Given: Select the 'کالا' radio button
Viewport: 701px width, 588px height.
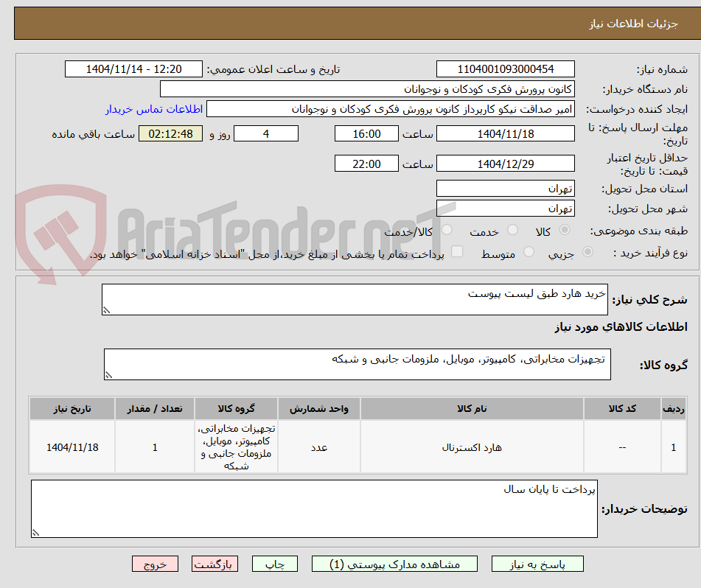Looking at the screenshot, I should (565, 230).
